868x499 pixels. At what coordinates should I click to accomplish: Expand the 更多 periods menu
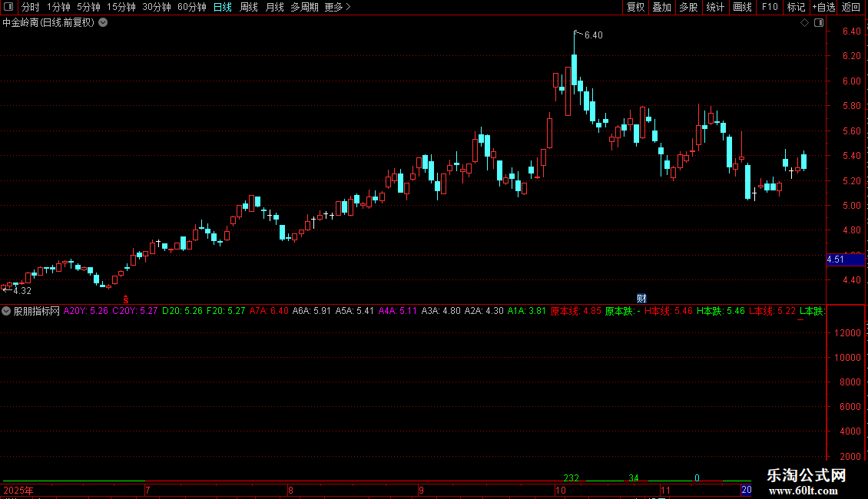click(x=338, y=7)
